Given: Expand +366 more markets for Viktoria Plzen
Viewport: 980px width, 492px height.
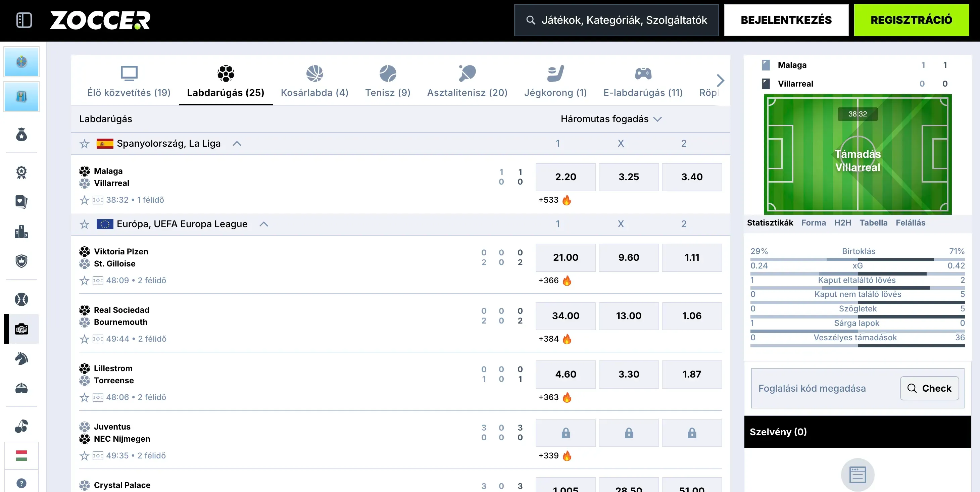Looking at the screenshot, I should tap(549, 281).
